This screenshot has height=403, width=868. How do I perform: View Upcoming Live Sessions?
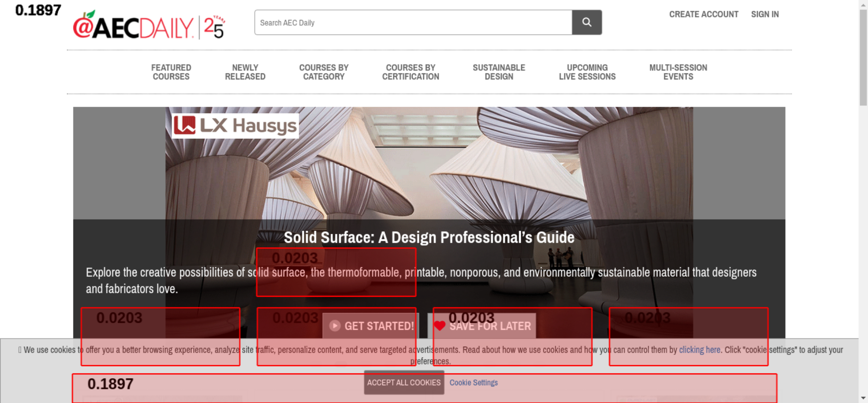click(587, 72)
